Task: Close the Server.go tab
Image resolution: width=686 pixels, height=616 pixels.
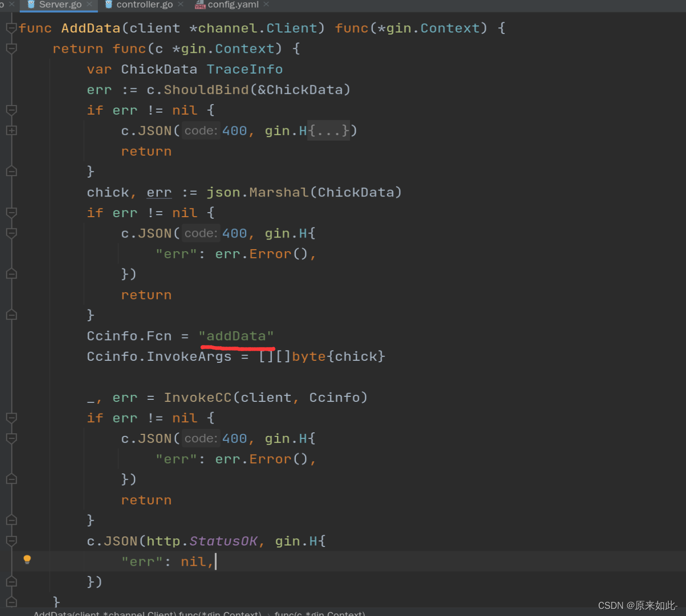Action: 90,5
